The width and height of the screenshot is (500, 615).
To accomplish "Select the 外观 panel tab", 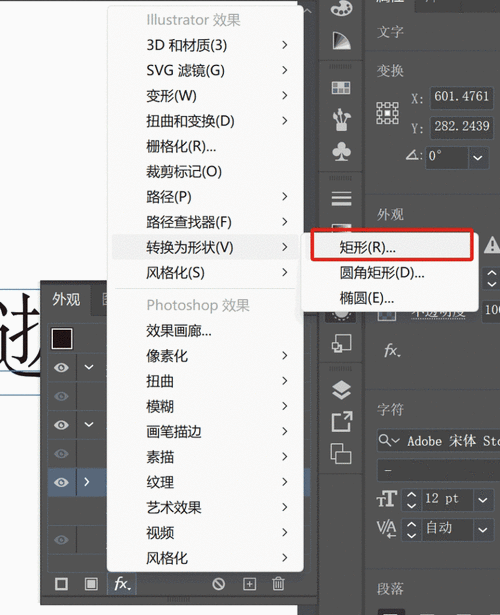I will (x=66, y=299).
